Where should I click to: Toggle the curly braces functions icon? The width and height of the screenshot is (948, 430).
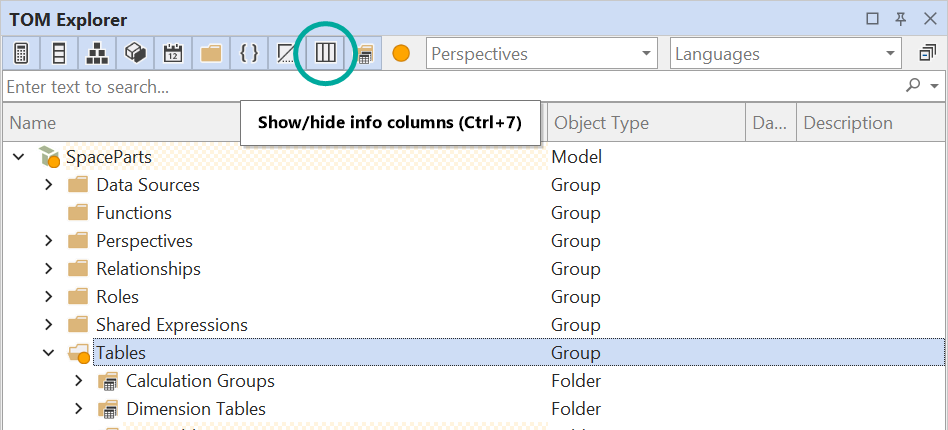click(x=249, y=54)
